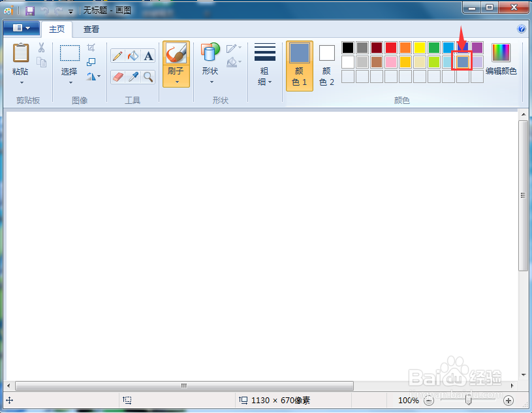The height and width of the screenshot is (413, 532).
Task: Pick the pink color swatch
Action: (x=391, y=62)
